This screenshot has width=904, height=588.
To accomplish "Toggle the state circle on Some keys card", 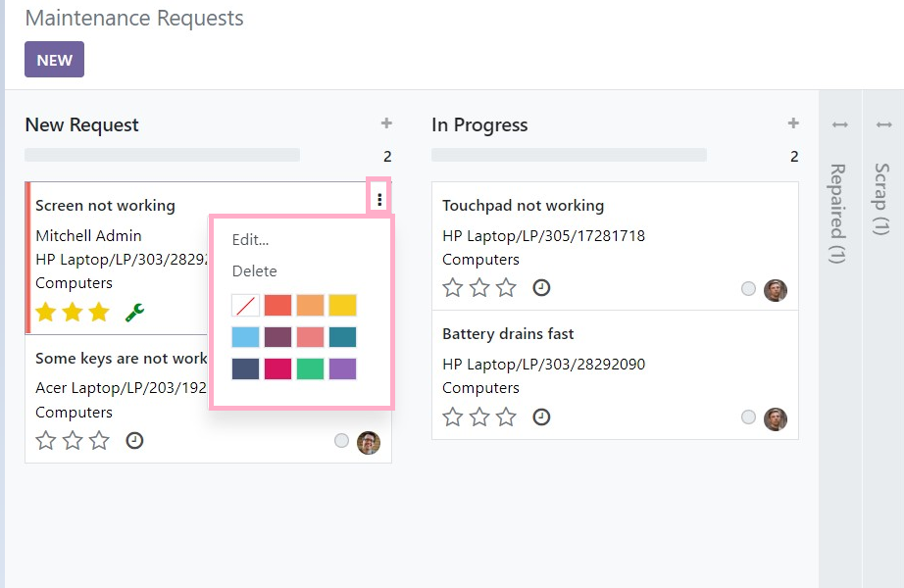I will pos(341,441).
